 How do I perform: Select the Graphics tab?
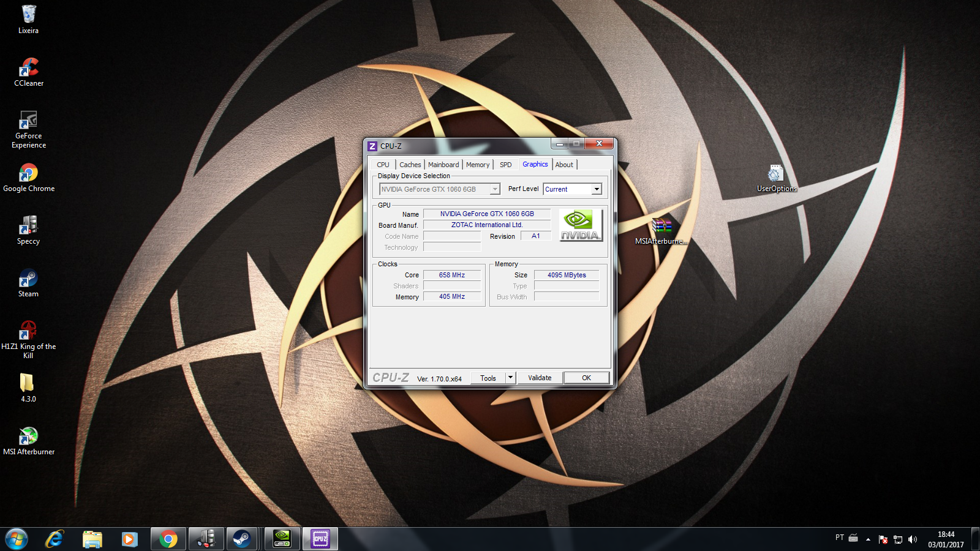pyautogui.click(x=535, y=164)
